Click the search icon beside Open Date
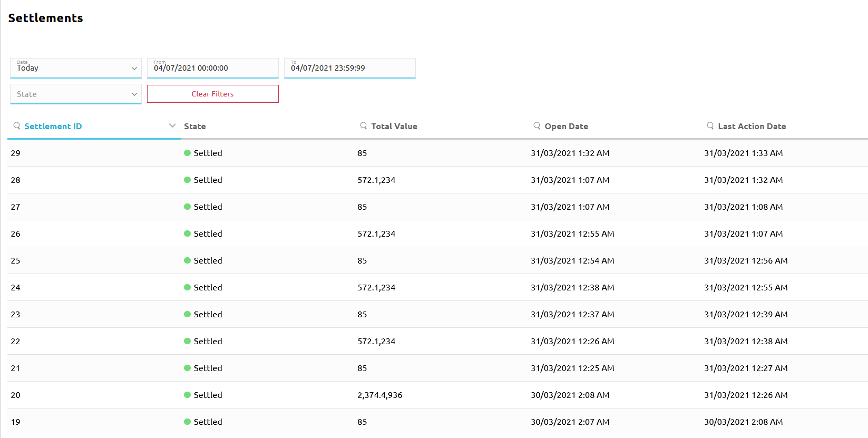The height and width of the screenshot is (438, 868). click(537, 126)
